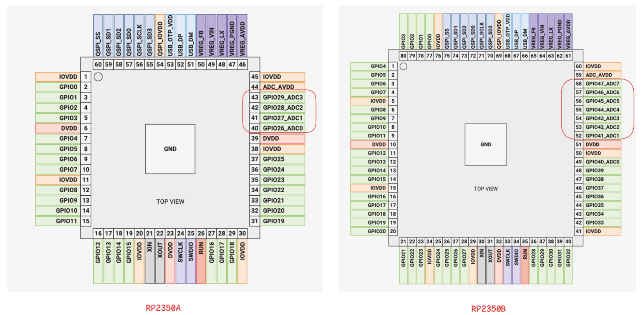Screen dimensions: 644x315
Task: Select XIN at pin 30 in RP2350B
Action: [481, 265]
